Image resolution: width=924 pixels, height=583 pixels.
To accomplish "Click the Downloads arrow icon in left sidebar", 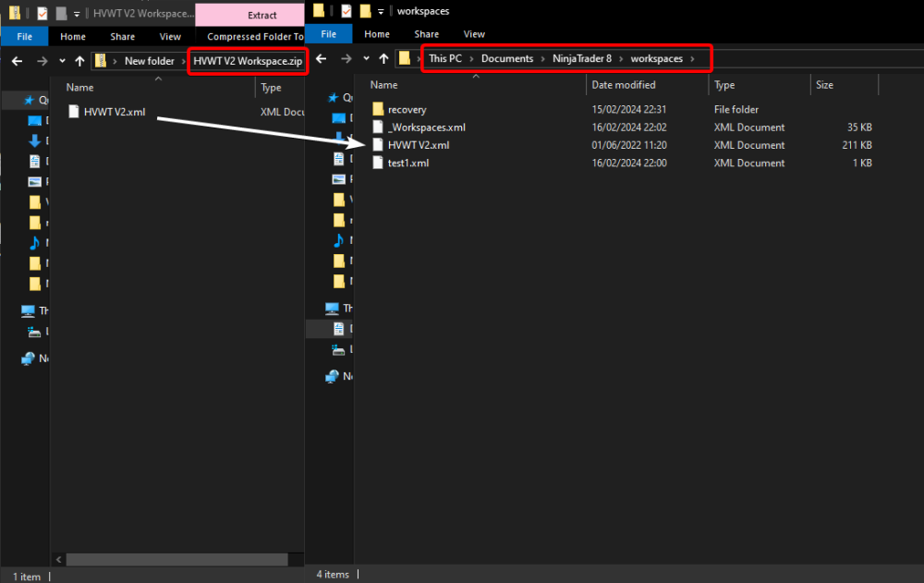I will 35,140.
